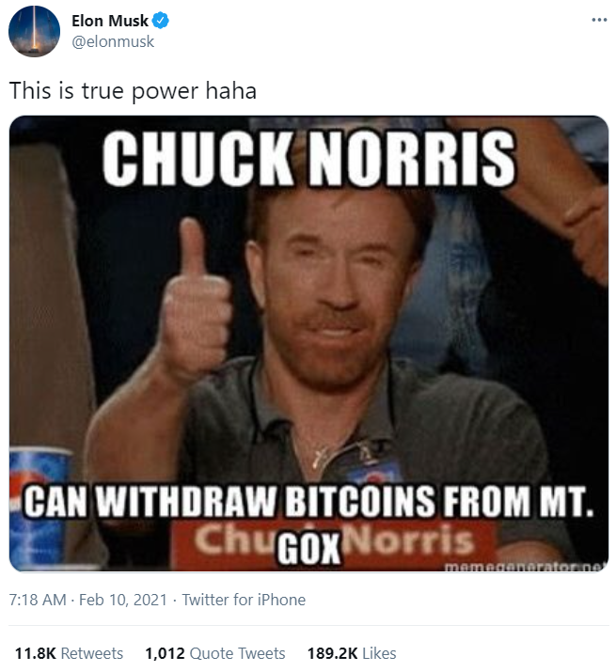Open Elon Musk's profile avatar
Image resolution: width=616 pixels, height=672 pixels.
[x=34, y=31]
